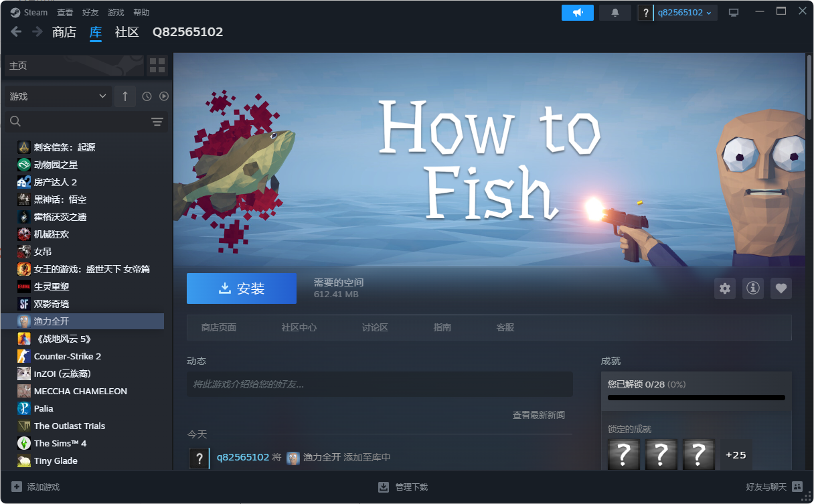This screenshot has height=504, width=814.
Task: Select The Sims™ 4 in the library
Action: pos(82,443)
